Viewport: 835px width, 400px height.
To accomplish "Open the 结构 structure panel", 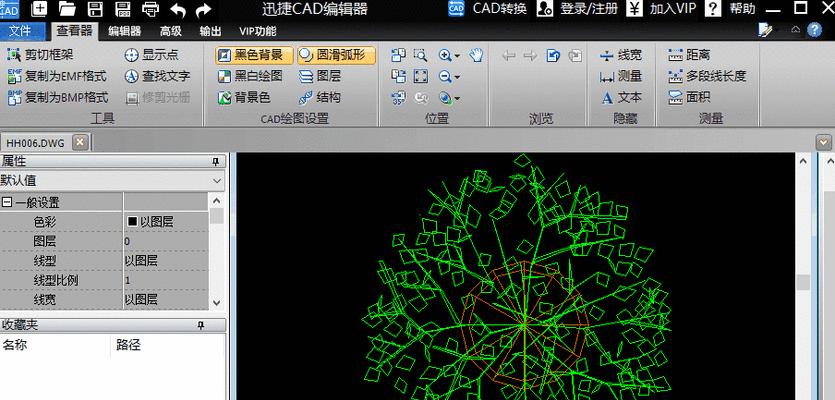I will coord(320,97).
